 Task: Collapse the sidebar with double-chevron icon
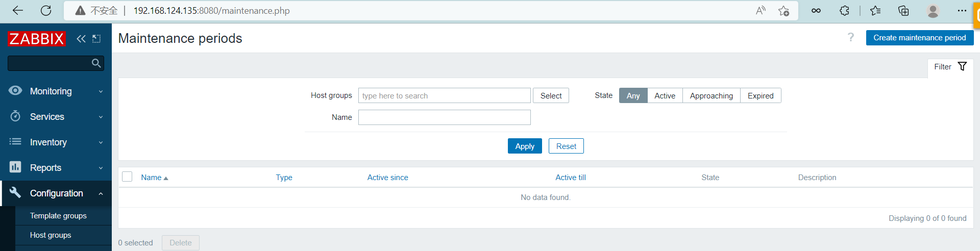click(81, 39)
